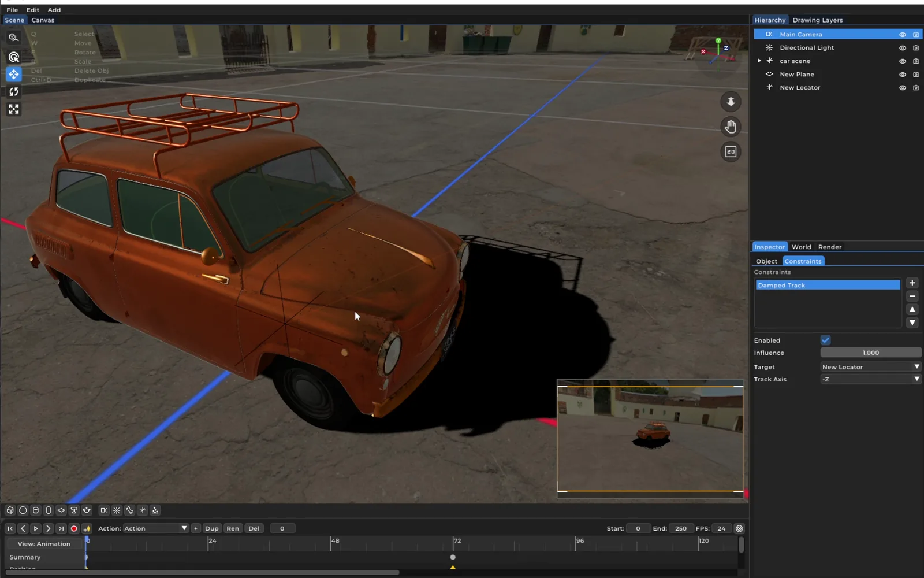
Task: Add a cylinder primitive from the bottom toolbar
Action: pos(35,510)
